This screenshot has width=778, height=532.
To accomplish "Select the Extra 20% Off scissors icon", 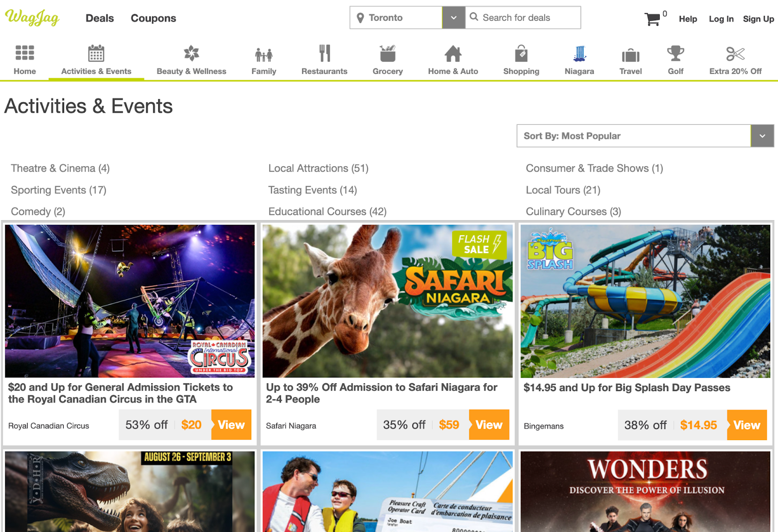I will pyautogui.click(x=735, y=53).
